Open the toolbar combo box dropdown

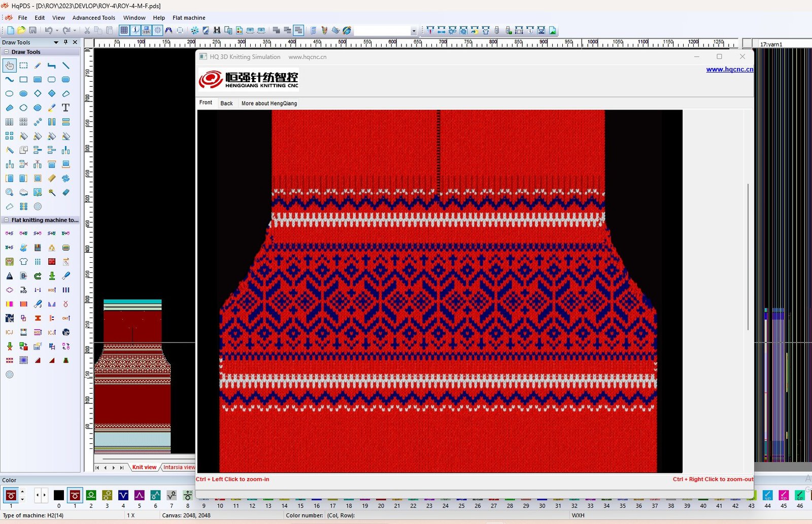coord(414,31)
